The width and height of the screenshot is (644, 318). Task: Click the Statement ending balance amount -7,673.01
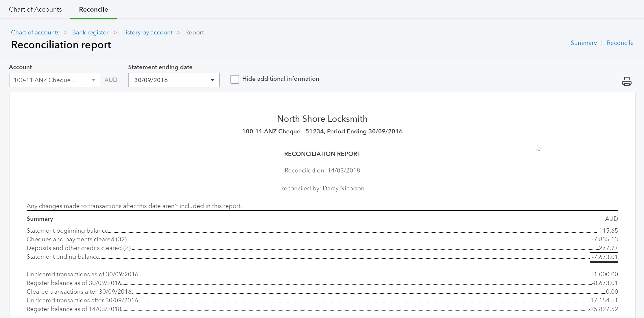click(604, 257)
